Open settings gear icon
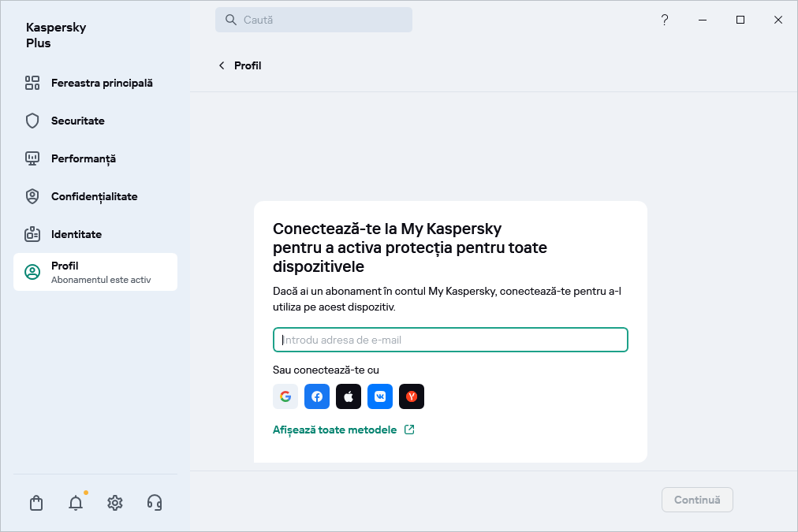Image resolution: width=798 pixels, height=532 pixels. coord(115,503)
